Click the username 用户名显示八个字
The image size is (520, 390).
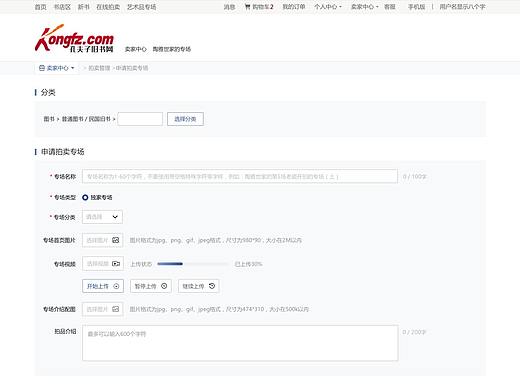(462, 7)
